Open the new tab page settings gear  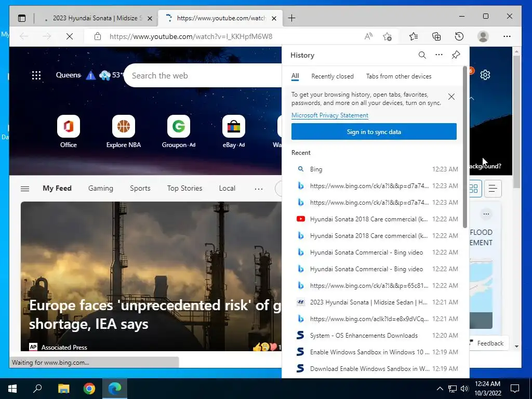click(485, 75)
